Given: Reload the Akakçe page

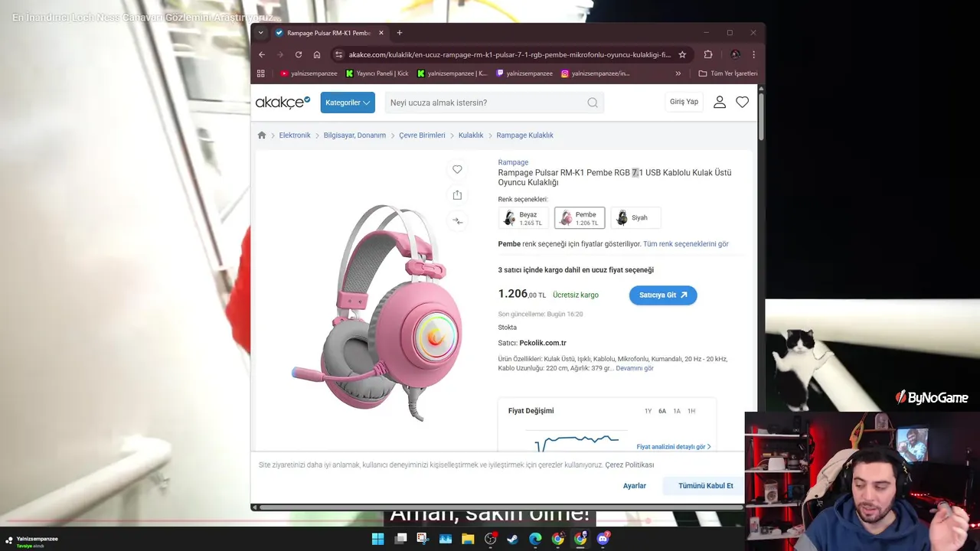Looking at the screenshot, I should click(x=299, y=54).
